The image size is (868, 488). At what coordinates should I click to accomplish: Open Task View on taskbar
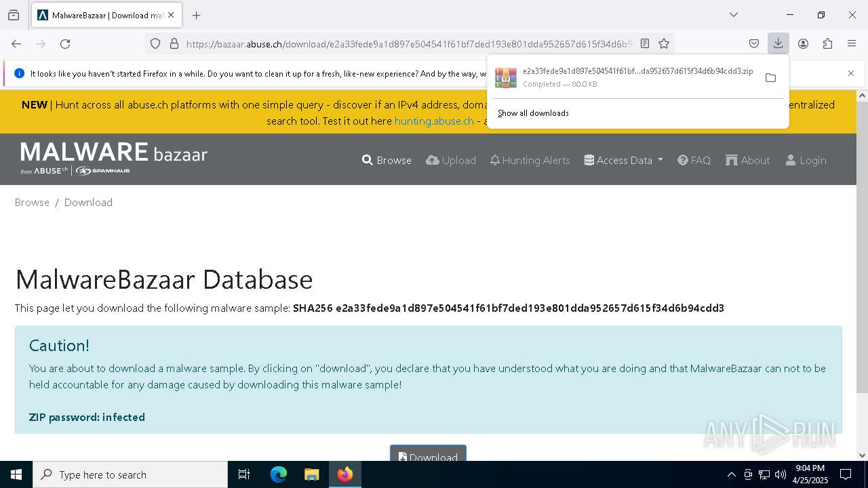(x=244, y=474)
